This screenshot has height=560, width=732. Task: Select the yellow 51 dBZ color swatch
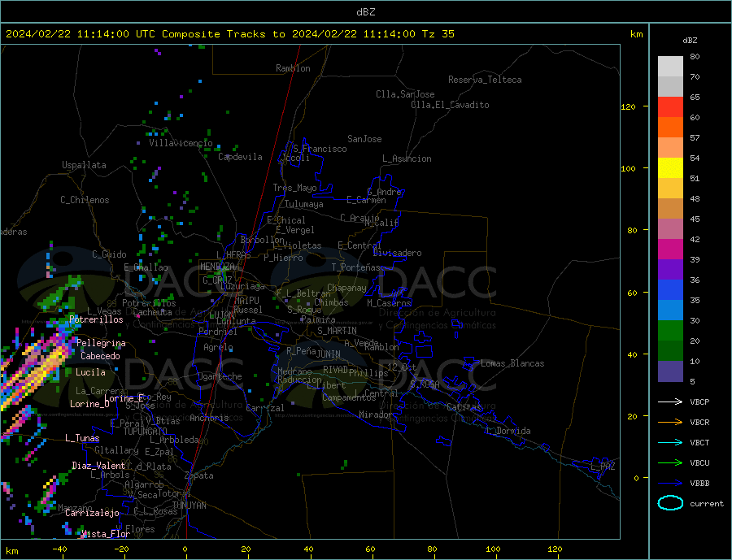670,168
